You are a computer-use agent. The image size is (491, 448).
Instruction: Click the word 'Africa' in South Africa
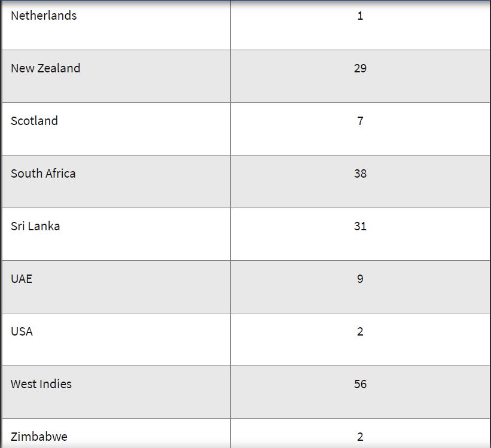60,173
